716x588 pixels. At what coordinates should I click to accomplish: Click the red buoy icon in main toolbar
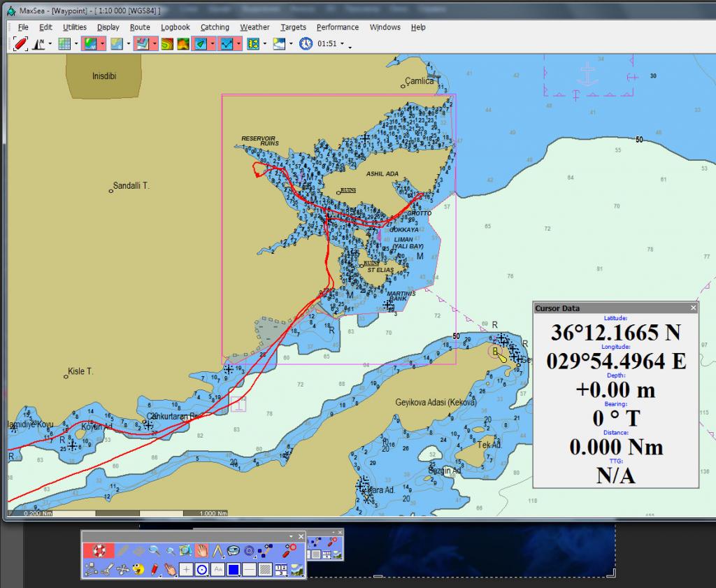point(20,43)
